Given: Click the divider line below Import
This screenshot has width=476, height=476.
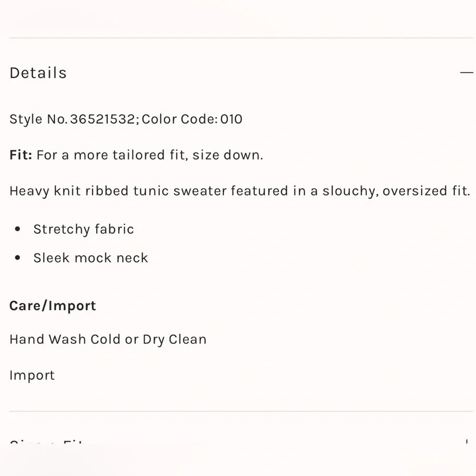Looking at the screenshot, I should click(238, 411).
